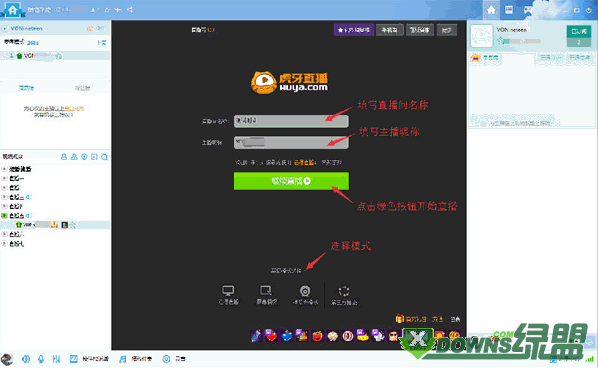Collapse the green highlighted channel node
This screenshot has height=368, width=598.
click(x=4, y=215)
